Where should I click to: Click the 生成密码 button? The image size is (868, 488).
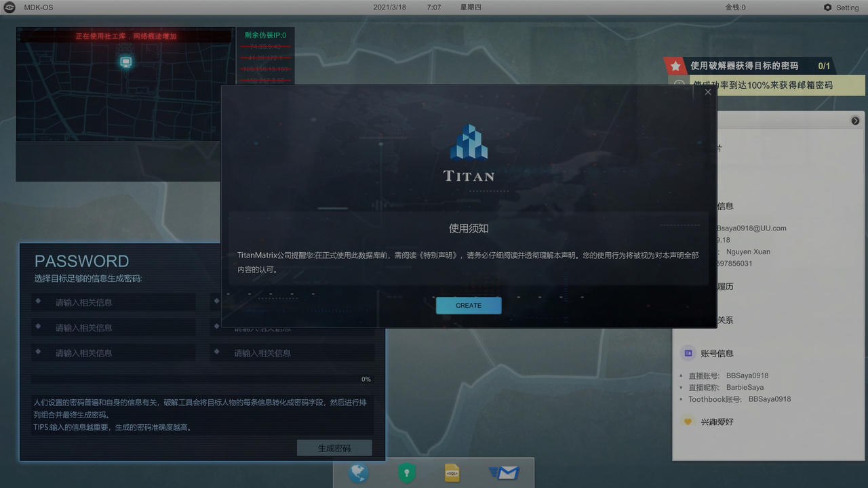334,448
